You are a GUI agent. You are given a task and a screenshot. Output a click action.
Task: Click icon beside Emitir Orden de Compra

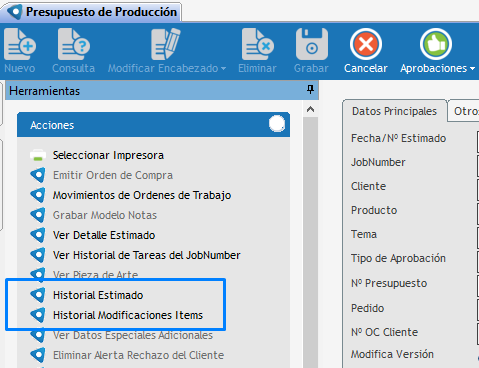pyautogui.click(x=38, y=175)
